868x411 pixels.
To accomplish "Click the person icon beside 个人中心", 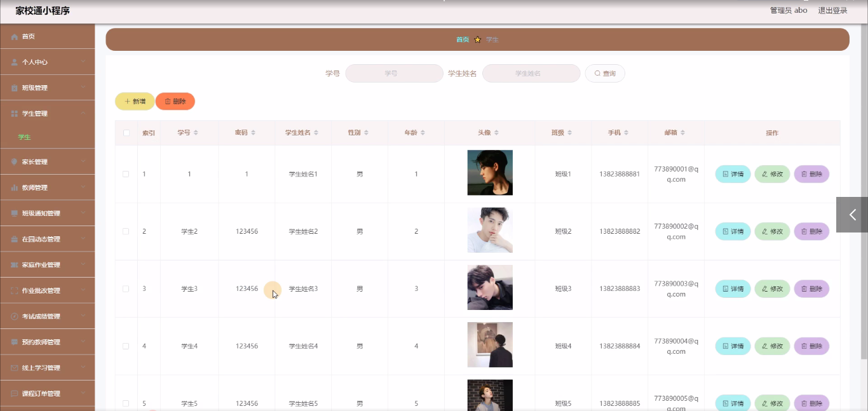I will 15,62.
